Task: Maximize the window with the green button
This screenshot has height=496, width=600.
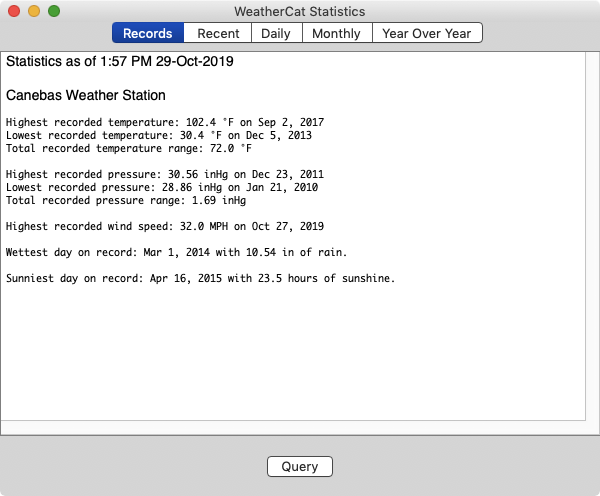Action: point(54,11)
